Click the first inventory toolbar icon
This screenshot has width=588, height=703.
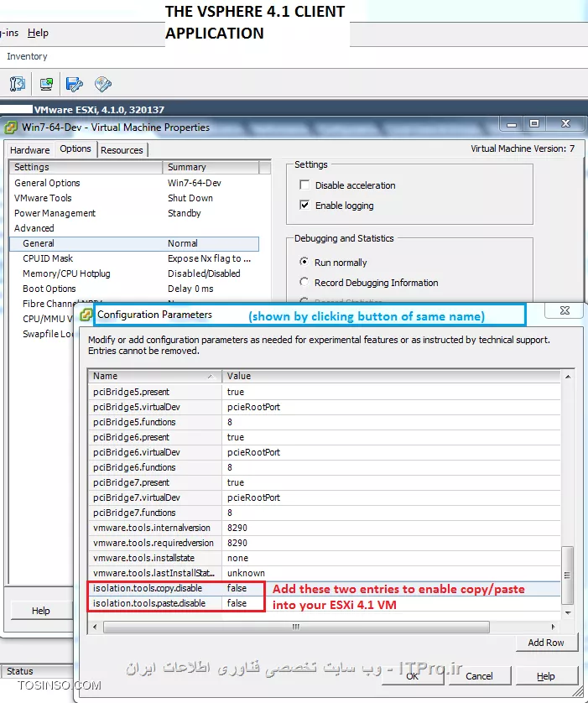(x=18, y=84)
